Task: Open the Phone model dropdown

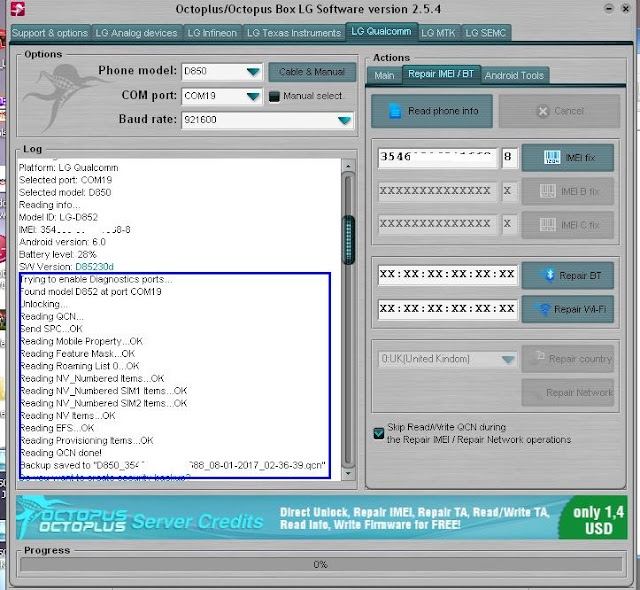Action: pos(253,72)
